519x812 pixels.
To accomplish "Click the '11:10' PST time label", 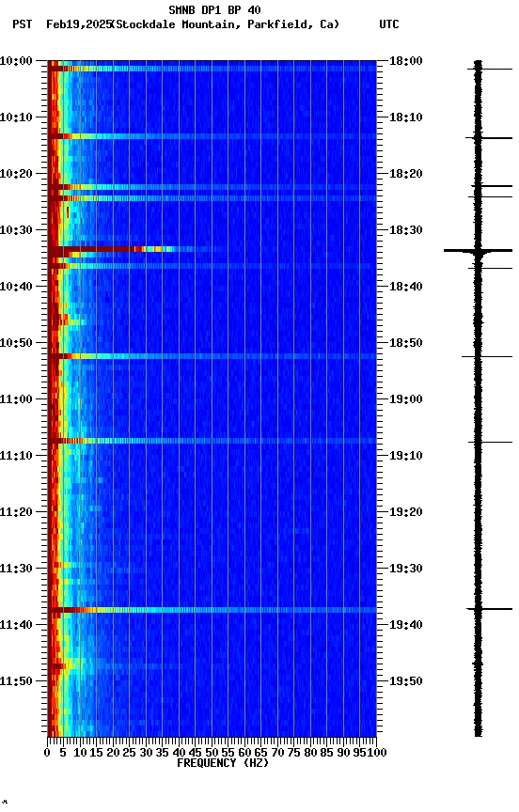I will click(16, 456).
